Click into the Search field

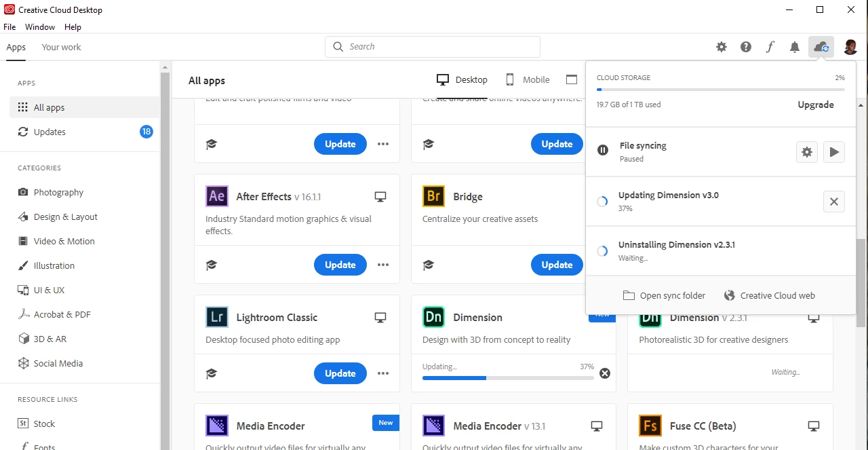433,47
